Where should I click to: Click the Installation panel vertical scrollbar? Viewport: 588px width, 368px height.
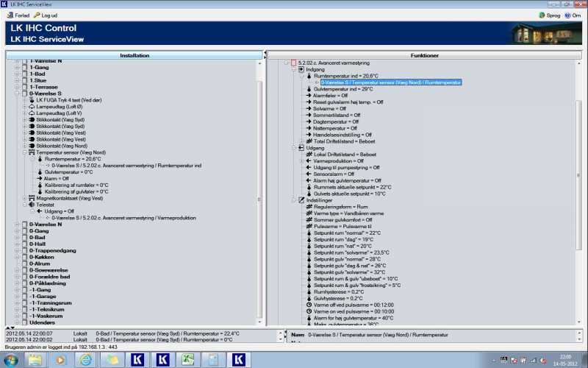click(259, 191)
